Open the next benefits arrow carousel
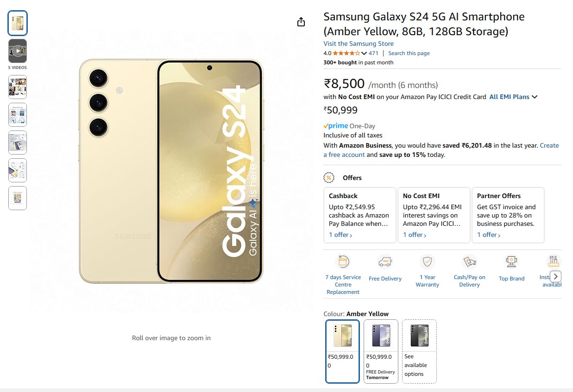The image size is (573, 392). coord(555,276)
